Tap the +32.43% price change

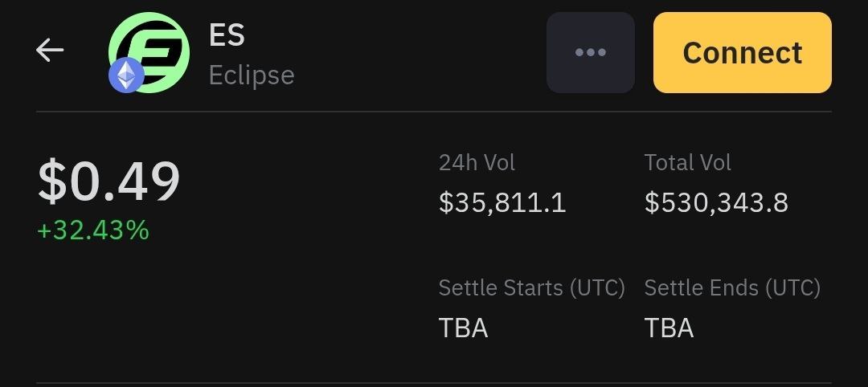pos(93,230)
